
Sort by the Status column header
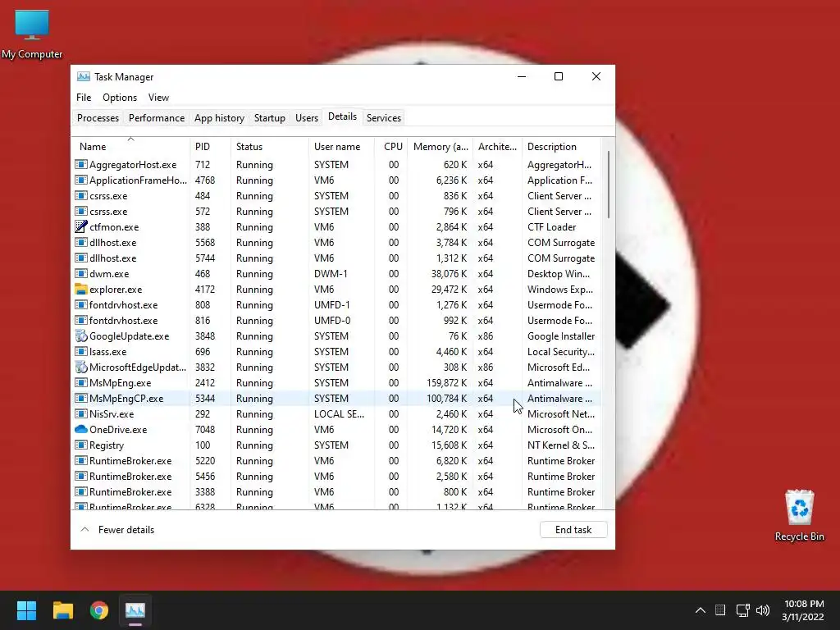click(x=269, y=146)
